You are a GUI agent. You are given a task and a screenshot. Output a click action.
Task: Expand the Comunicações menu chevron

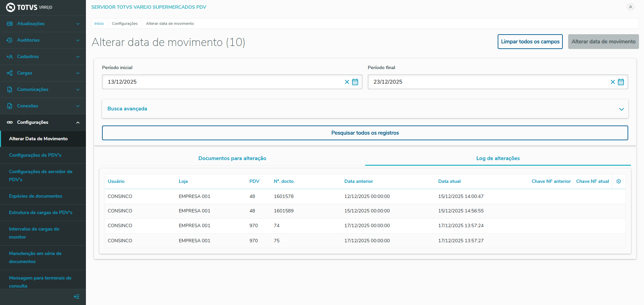[78, 89]
